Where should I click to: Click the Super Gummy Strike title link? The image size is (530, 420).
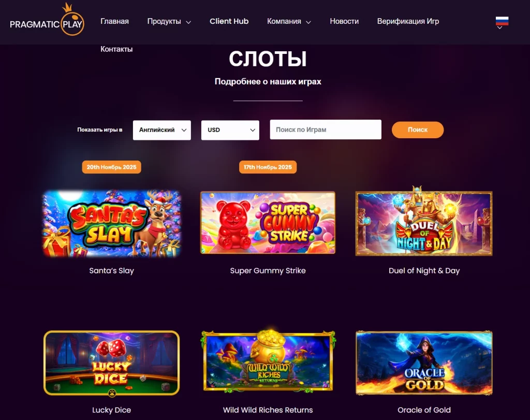tap(268, 270)
